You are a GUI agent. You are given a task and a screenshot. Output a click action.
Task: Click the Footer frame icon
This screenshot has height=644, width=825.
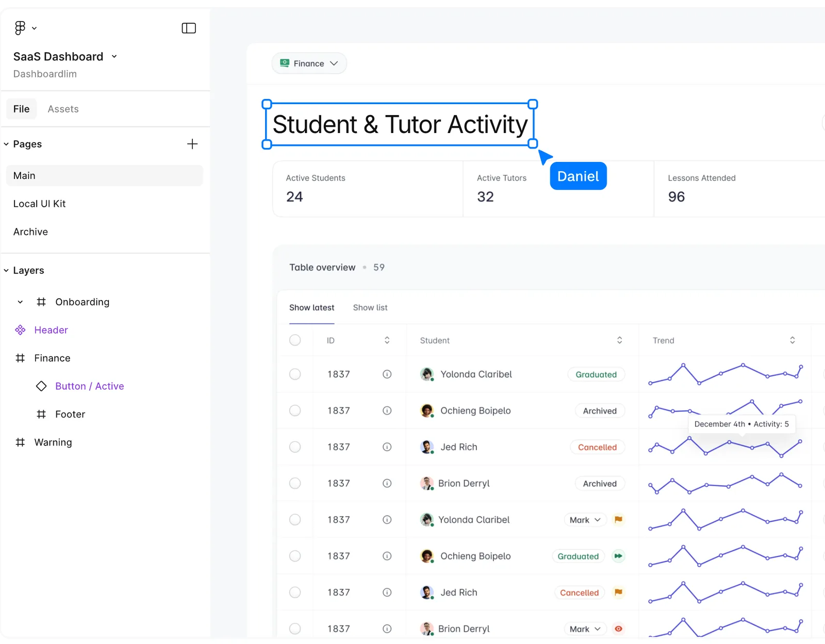pos(41,414)
